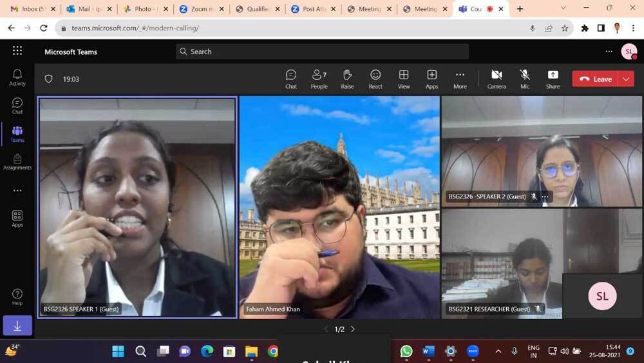The image size is (644, 363).
Task: Leave the meeting
Action: tap(596, 79)
